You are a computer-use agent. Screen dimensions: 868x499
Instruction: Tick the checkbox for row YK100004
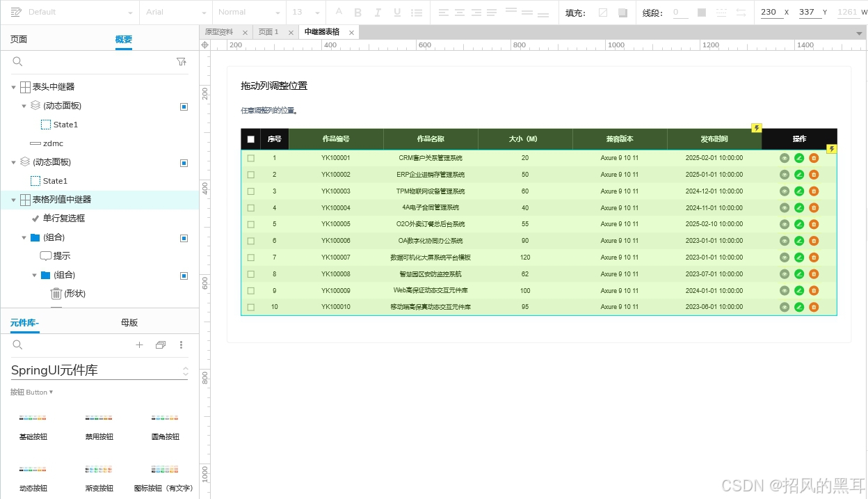click(251, 207)
